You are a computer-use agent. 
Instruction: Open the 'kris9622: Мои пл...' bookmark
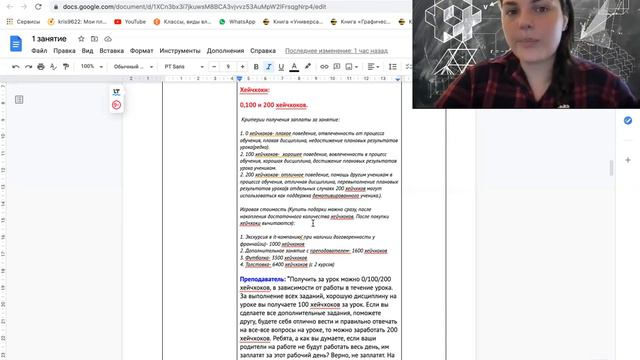coord(77,22)
